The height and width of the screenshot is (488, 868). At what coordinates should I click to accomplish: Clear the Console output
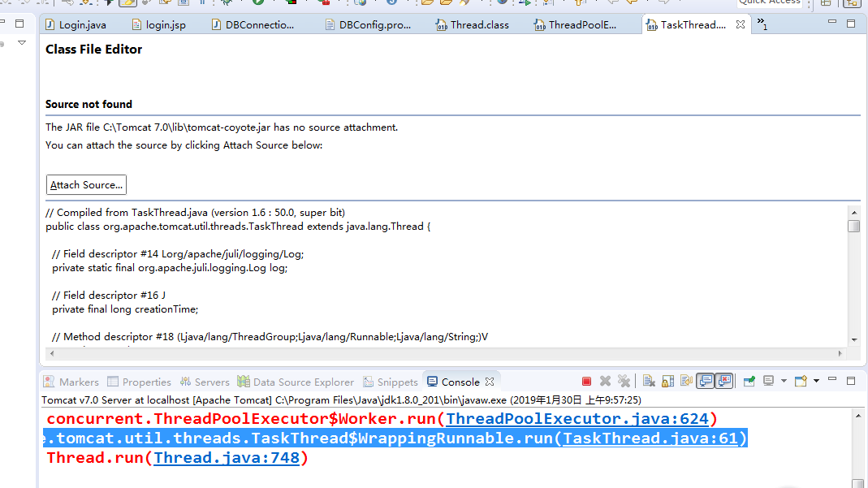649,381
